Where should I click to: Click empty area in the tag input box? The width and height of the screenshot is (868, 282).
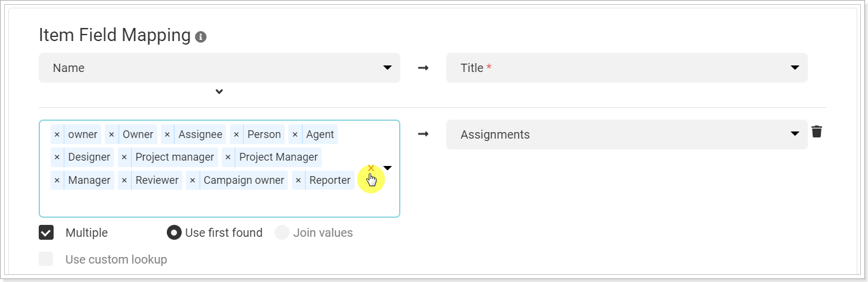point(219,203)
